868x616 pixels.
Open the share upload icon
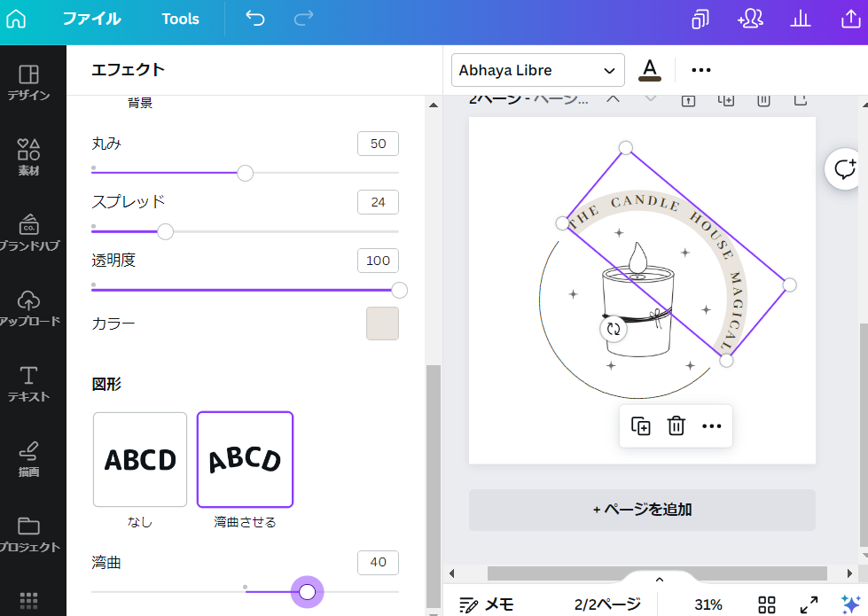[x=851, y=19]
